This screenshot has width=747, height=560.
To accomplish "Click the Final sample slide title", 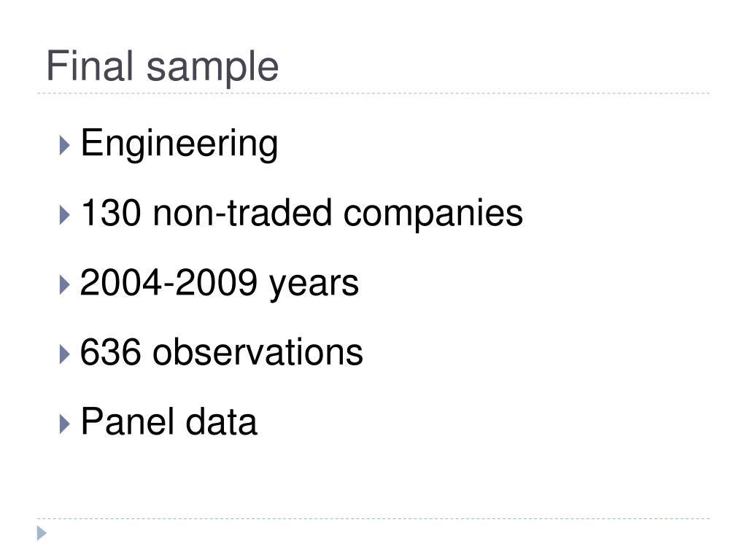I will coord(163,68).
